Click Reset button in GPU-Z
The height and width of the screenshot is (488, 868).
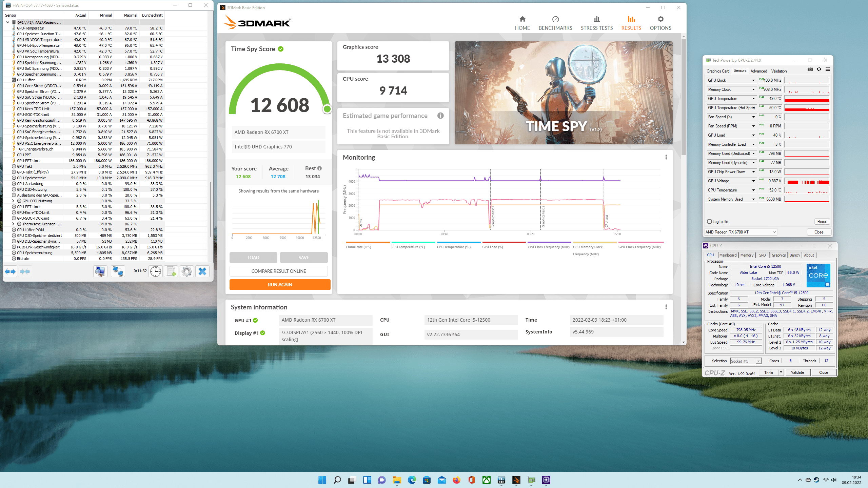[x=822, y=222]
